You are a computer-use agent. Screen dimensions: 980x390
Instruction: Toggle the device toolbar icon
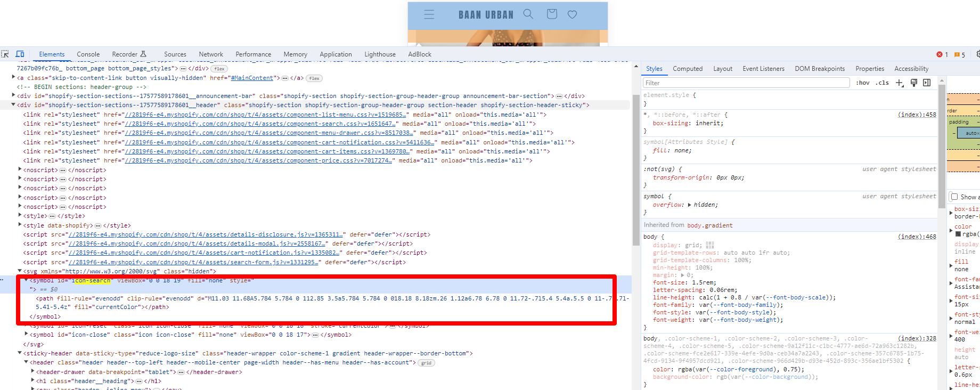(20, 54)
